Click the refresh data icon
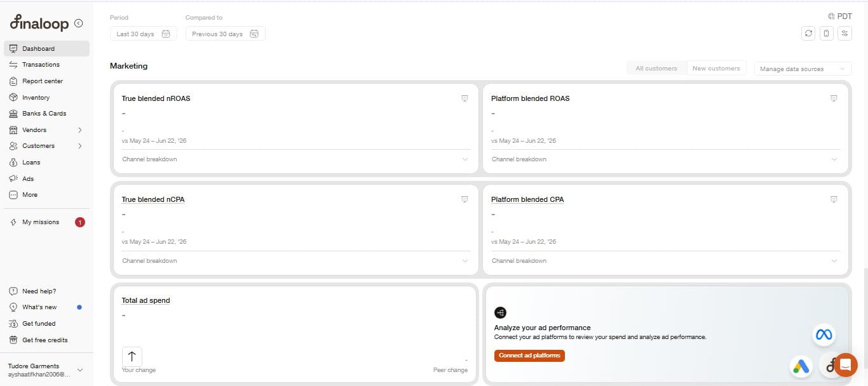This screenshot has height=386, width=868. [x=808, y=34]
